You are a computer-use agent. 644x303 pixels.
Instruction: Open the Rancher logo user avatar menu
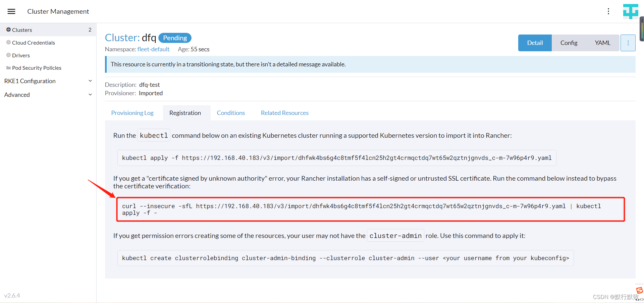pos(631,11)
